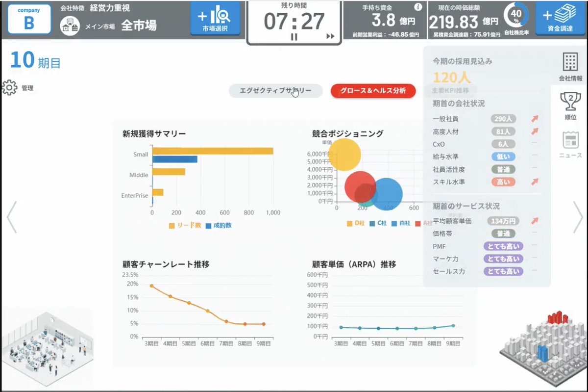The width and height of the screenshot is (588, 392).
Task: Click the 高度人材 81人 badge
Action: (x=502, y=131)
